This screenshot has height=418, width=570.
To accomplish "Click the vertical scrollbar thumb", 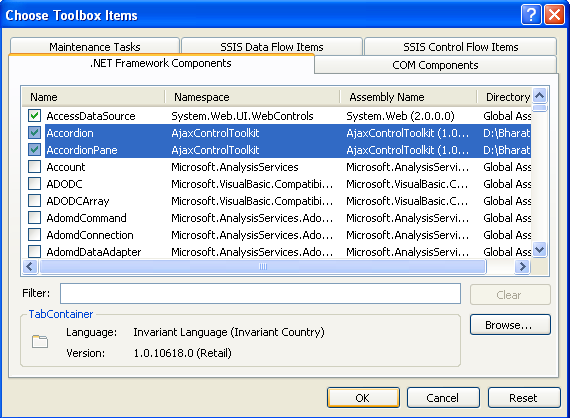I will (540, 108).
